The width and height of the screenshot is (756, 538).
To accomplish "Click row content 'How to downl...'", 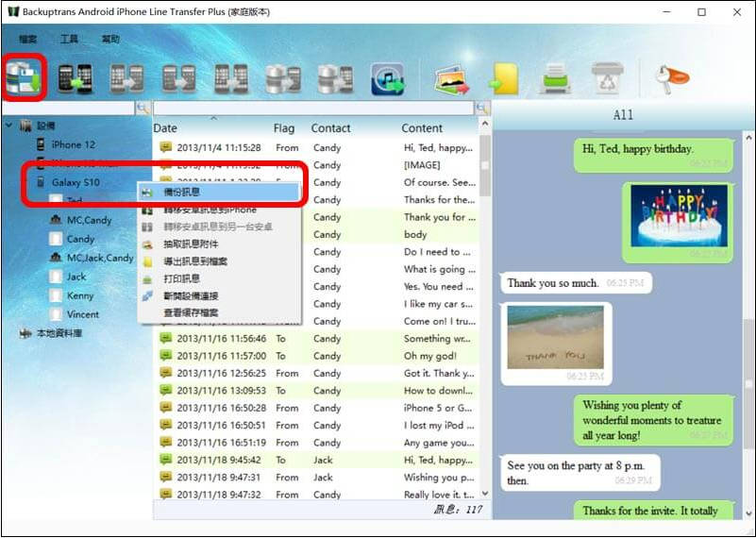I will point(438,391).
